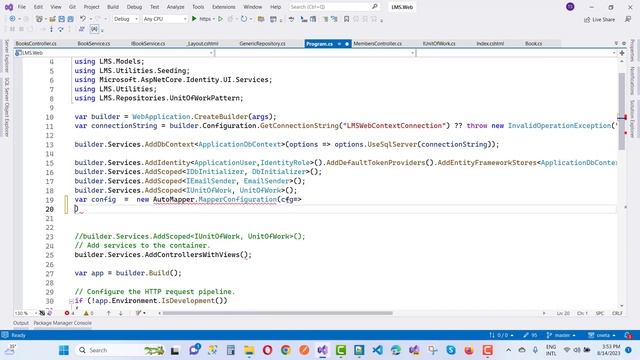Open Server Explorer side panel

[7, 56]
